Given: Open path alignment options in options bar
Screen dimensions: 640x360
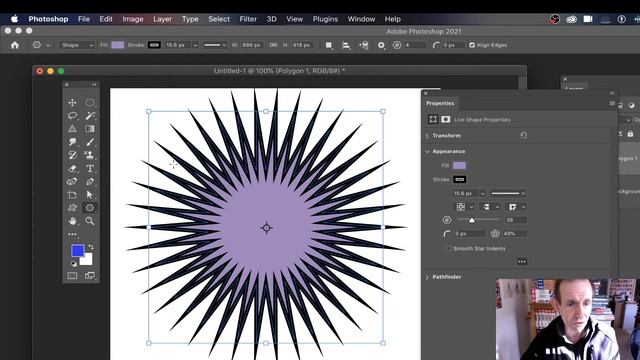Looking at the screenshot, I should pos(346,45).
